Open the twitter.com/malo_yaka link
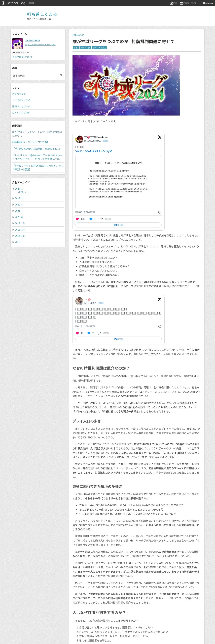 click(x=40, y=44)
